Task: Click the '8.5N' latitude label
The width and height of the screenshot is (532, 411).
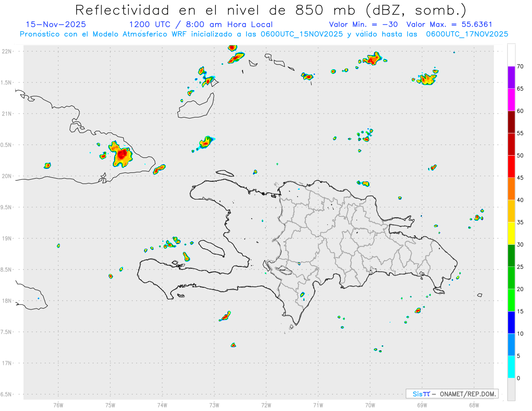Action: pos(7,270)
